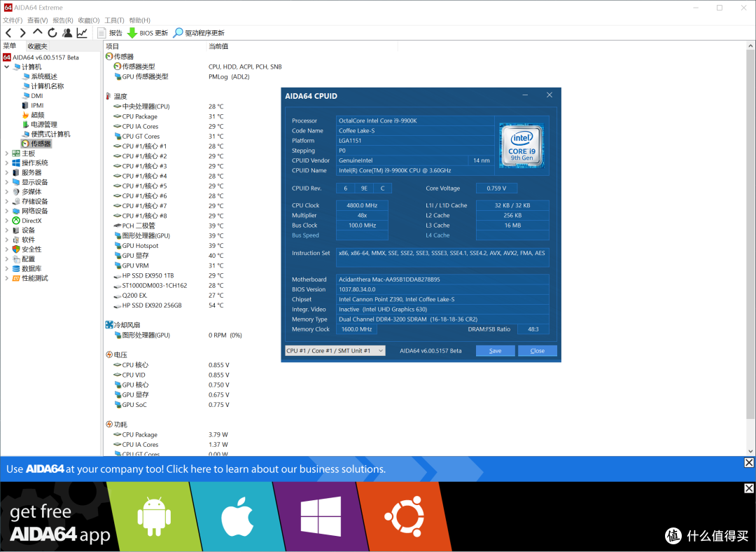Viewport: 756px width, 552px height.
Task: Click the Ubuntu logo in the ad
Action: pyautogui.click(x=404, y=517)
